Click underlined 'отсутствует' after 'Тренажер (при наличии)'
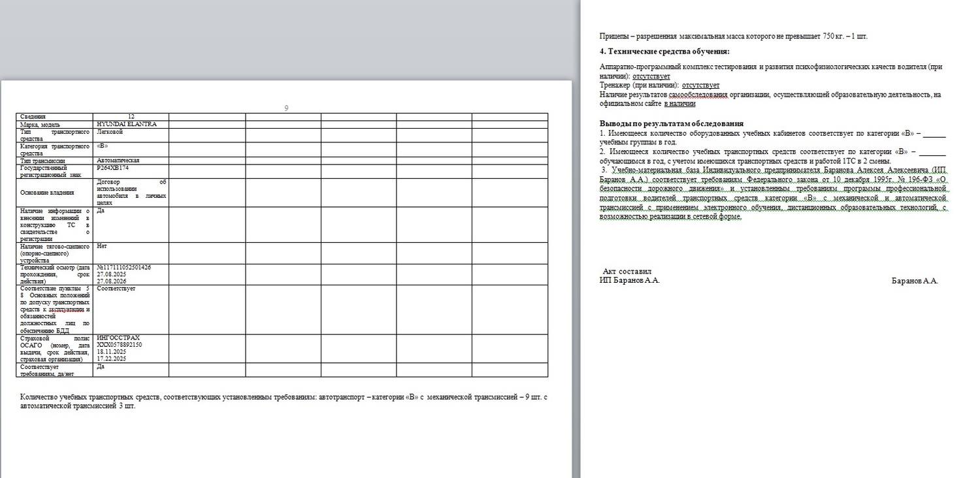Image resolution: width=980 pixels, height=478 pixels. (x=700, y=85)
